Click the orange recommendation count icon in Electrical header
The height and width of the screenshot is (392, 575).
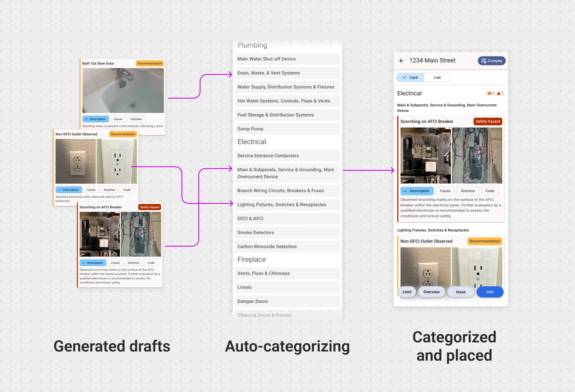click(489, 93)
